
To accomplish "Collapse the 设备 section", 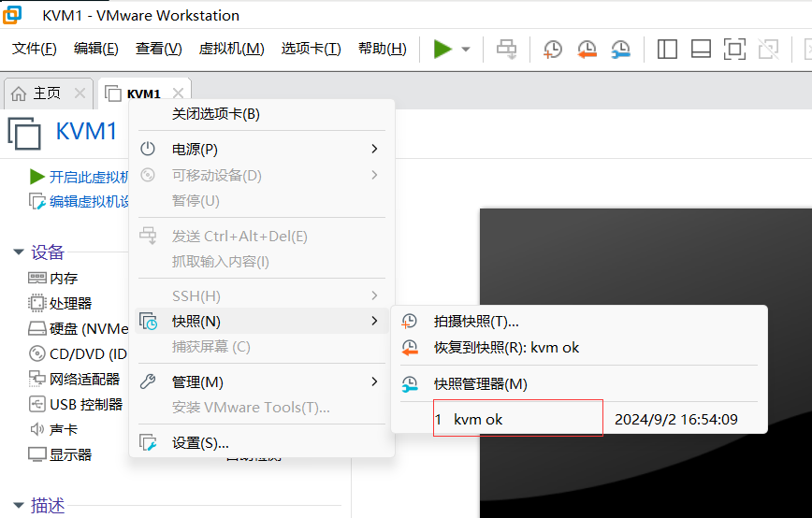I will tap(19, 252).
